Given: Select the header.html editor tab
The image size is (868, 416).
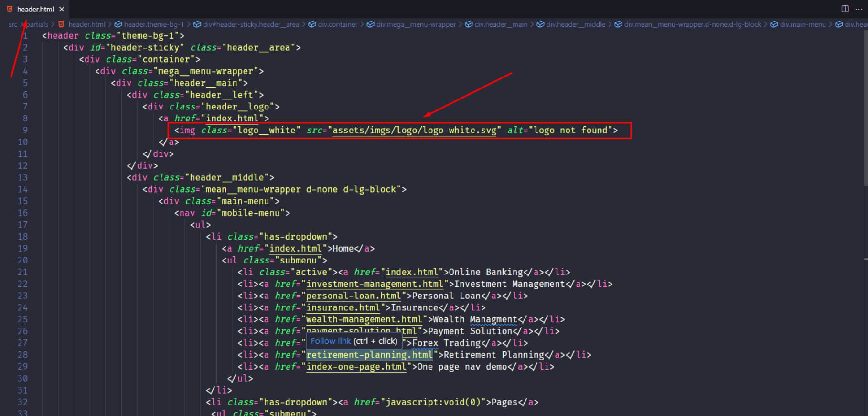Looking at the screenshot, I should coord(34,9).
